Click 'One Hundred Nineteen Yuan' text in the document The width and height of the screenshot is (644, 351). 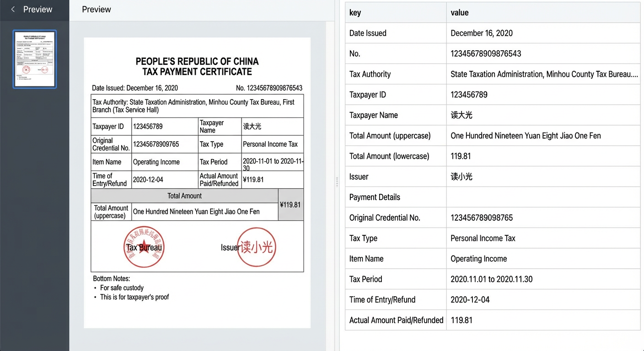click(x=196, y=212)
